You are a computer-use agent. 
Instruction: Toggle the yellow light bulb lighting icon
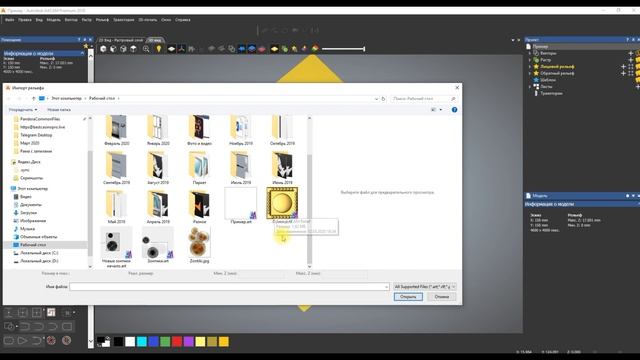[159, 49]
